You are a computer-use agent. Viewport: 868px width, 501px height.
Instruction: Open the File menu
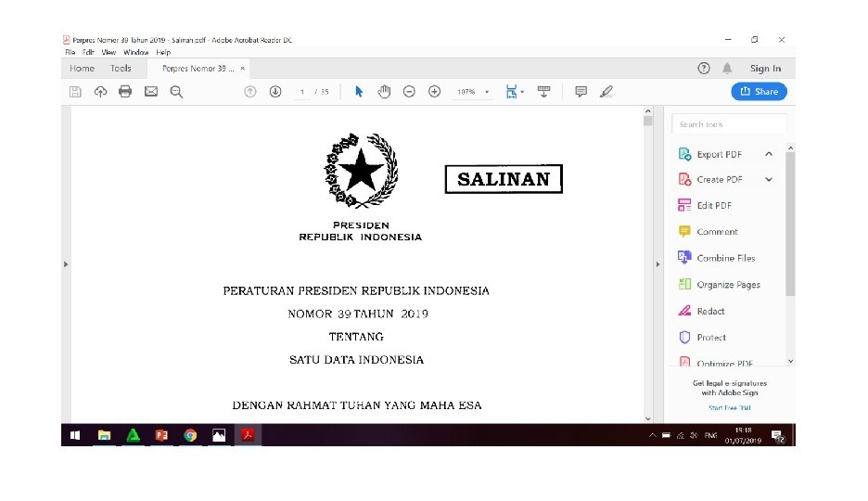coord(70,52)
